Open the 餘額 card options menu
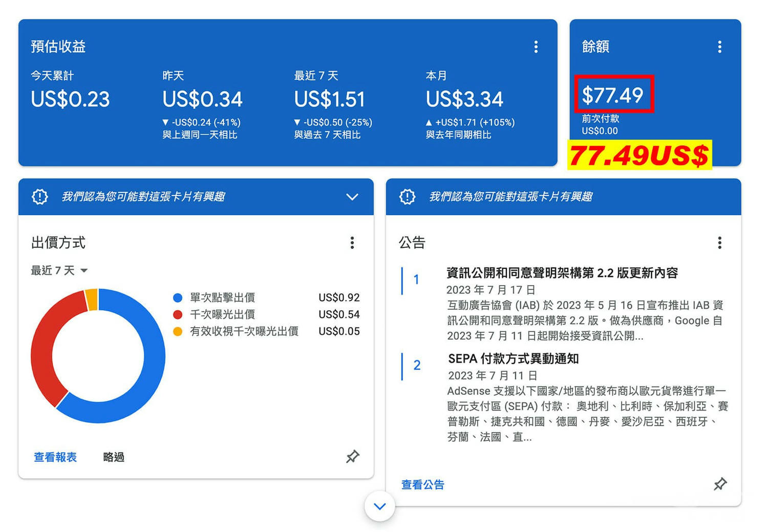 pyautogui.click(x=719, y=47)
